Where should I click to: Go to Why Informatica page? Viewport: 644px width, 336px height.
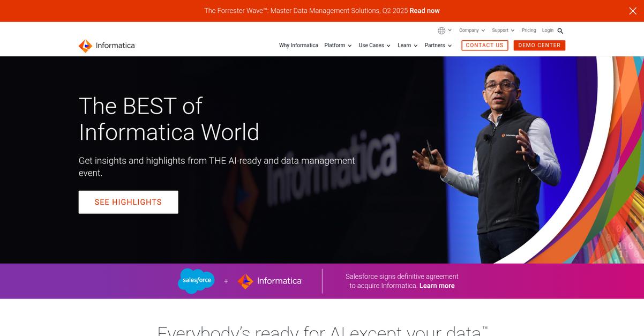(x=298, y=46)
